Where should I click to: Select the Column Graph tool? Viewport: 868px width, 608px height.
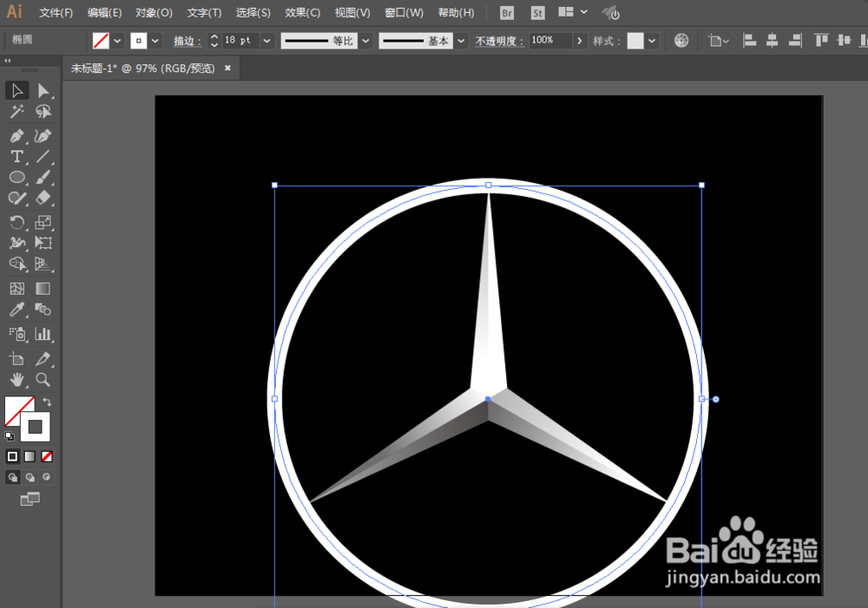click(x=43, y=334)
